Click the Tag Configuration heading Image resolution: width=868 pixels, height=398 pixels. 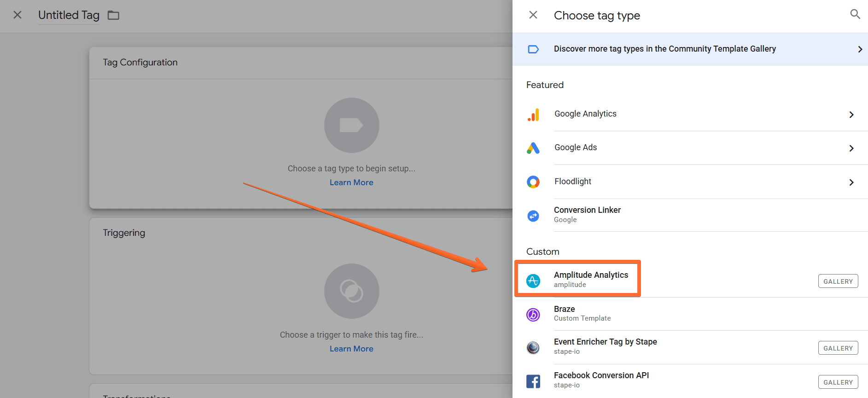click(x=140, y=62)
